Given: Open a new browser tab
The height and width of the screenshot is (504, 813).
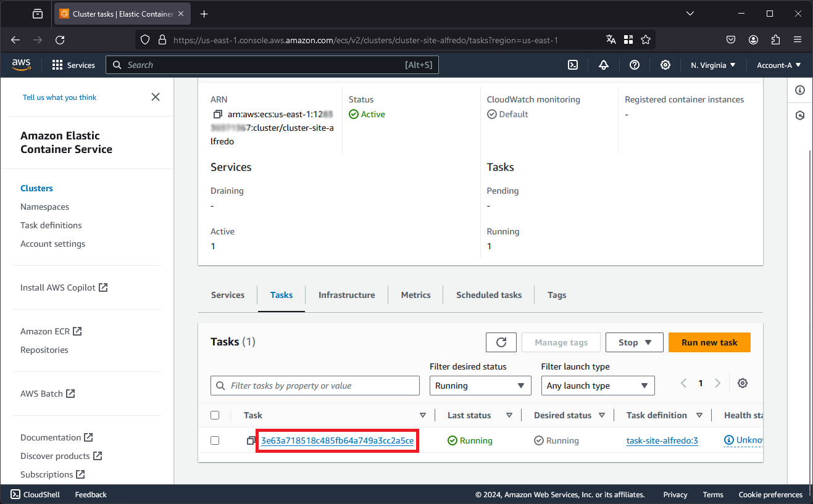Looking at the screenshot, I should tap(204, 14).
